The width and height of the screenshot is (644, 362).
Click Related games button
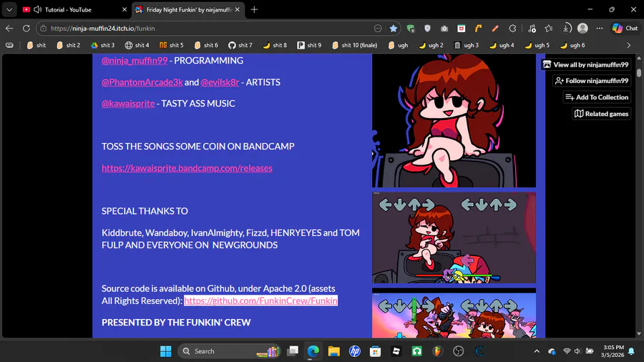(601, 114)
